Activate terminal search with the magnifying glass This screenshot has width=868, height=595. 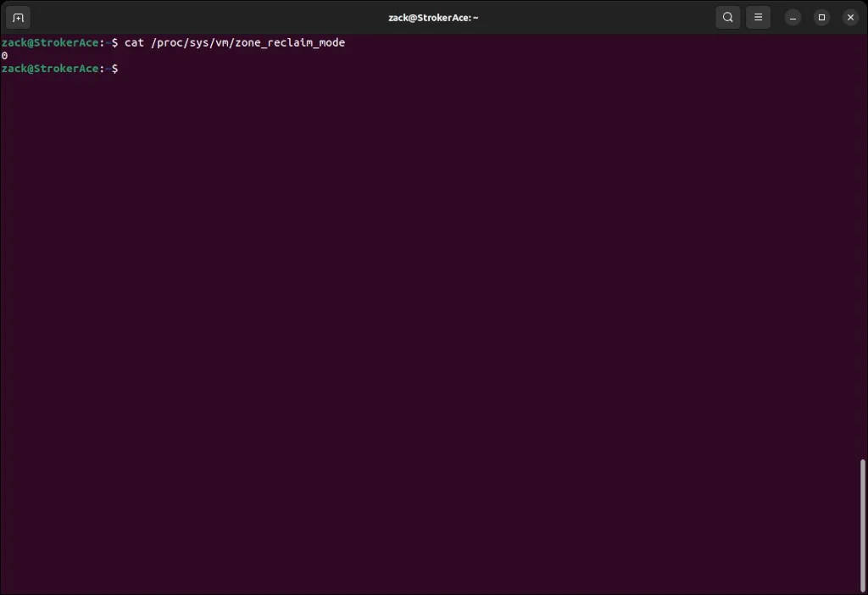click(727, 17)
